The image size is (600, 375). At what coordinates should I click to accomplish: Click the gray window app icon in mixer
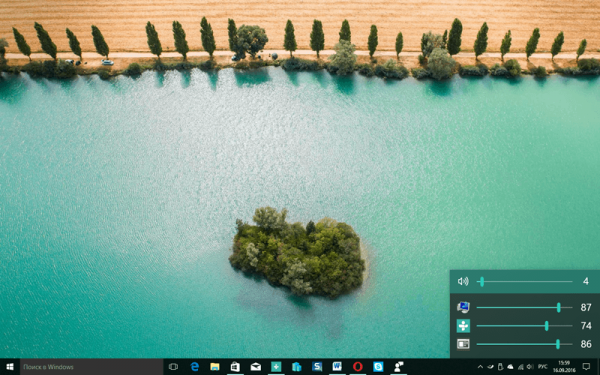click(x=463, y=344)
